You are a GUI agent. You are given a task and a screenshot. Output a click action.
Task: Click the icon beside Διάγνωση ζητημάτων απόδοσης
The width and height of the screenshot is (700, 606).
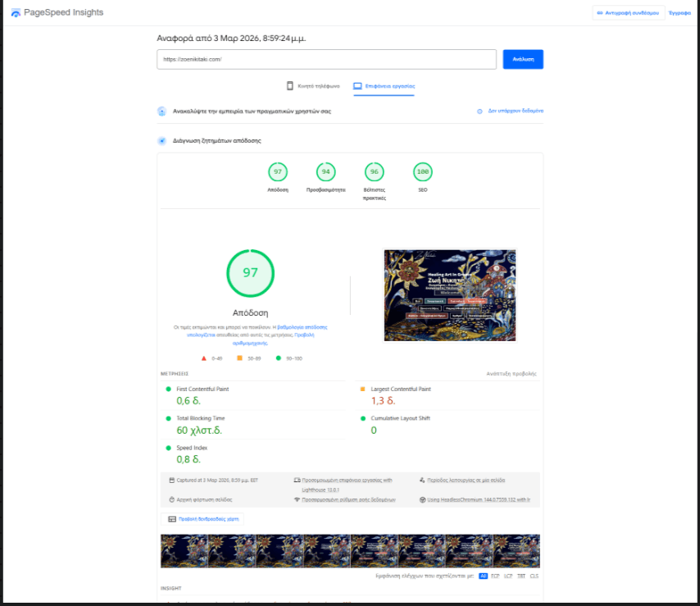(162, 141)
